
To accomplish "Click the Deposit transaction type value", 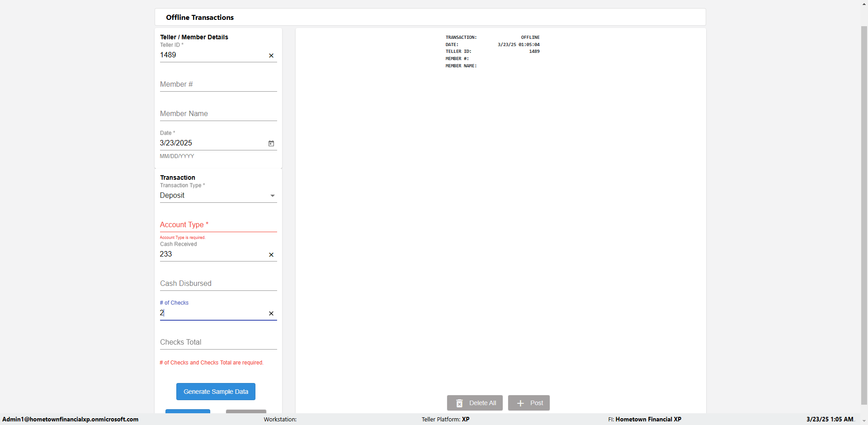I will [172, 196].
